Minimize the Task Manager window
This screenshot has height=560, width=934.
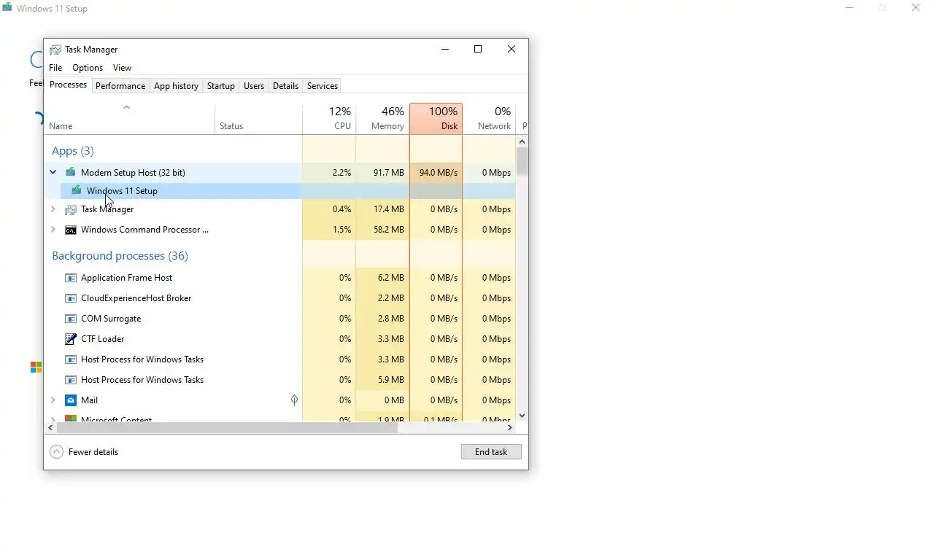click(445, 50)
